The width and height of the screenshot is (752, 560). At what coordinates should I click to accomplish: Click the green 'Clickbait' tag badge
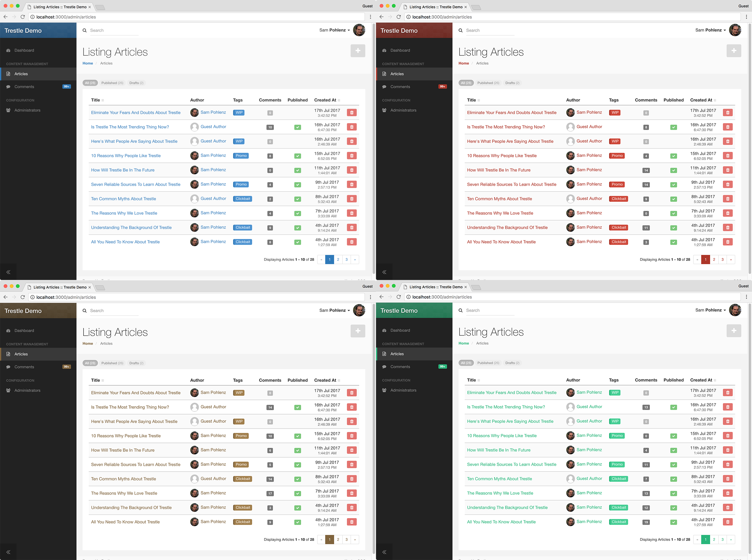tap(618, 479)
